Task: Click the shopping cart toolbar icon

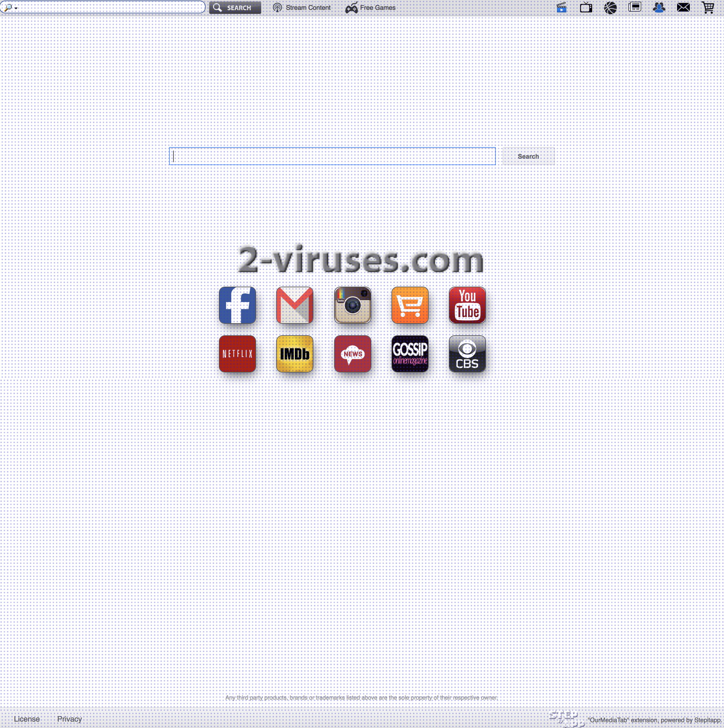Action: tap(708, 8)
